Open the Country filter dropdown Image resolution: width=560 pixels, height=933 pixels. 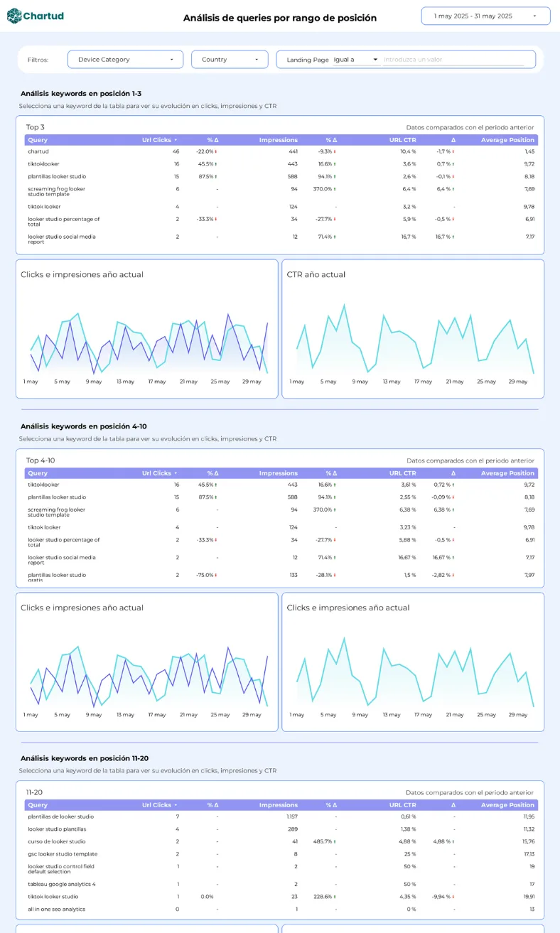click(x=230, y=60)
